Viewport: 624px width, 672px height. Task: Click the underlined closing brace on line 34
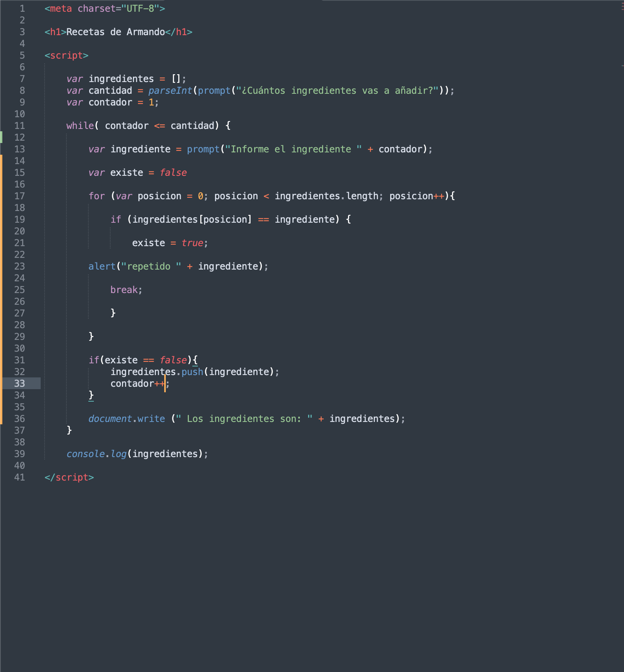tap(91, 395)
